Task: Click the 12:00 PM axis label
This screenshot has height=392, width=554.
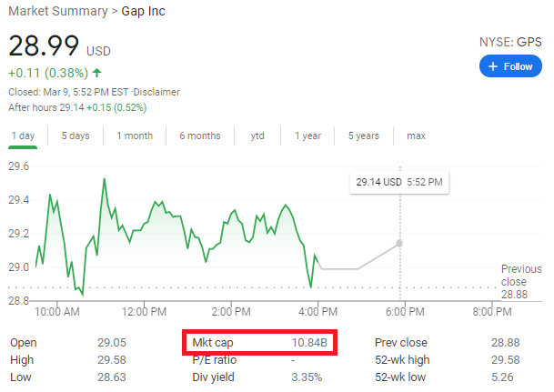Action: pyautogui.click(x=144, y=311)
